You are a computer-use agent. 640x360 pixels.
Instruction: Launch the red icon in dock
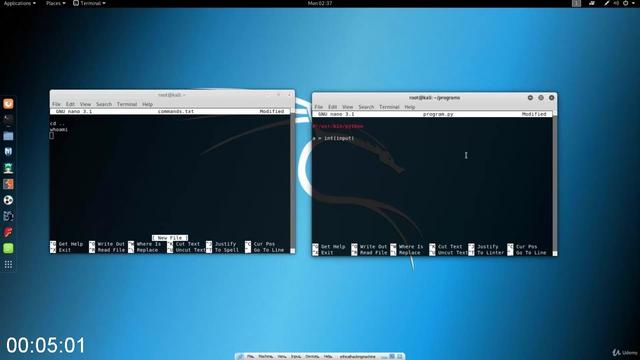point(8,232)
